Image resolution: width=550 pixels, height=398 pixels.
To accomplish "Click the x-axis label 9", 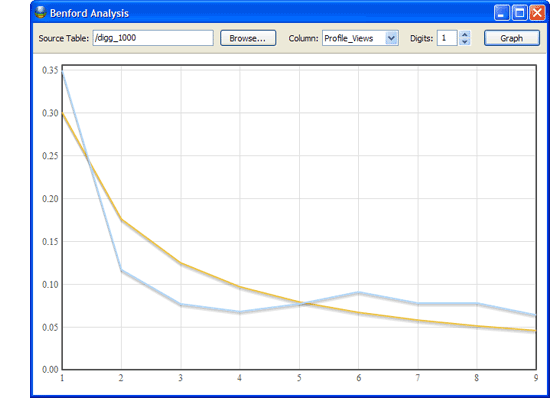I will (536, 378).
